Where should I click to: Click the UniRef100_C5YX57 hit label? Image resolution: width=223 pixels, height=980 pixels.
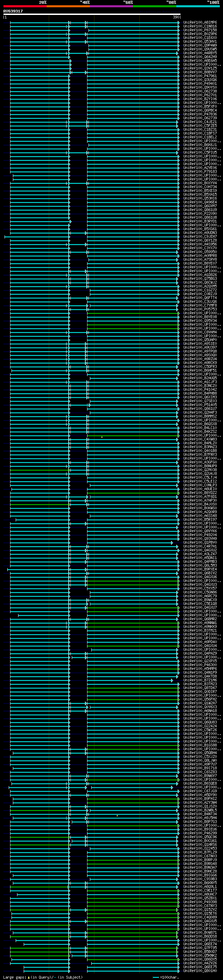pos(200,588)
